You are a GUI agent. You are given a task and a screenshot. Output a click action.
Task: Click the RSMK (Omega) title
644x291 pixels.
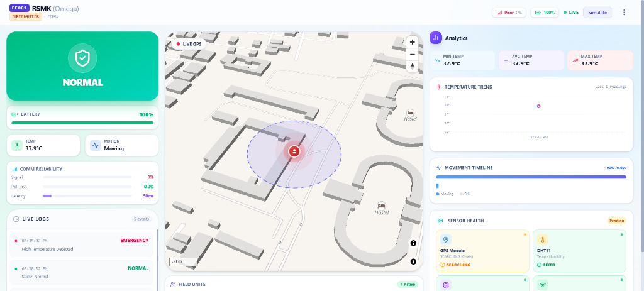55,8
